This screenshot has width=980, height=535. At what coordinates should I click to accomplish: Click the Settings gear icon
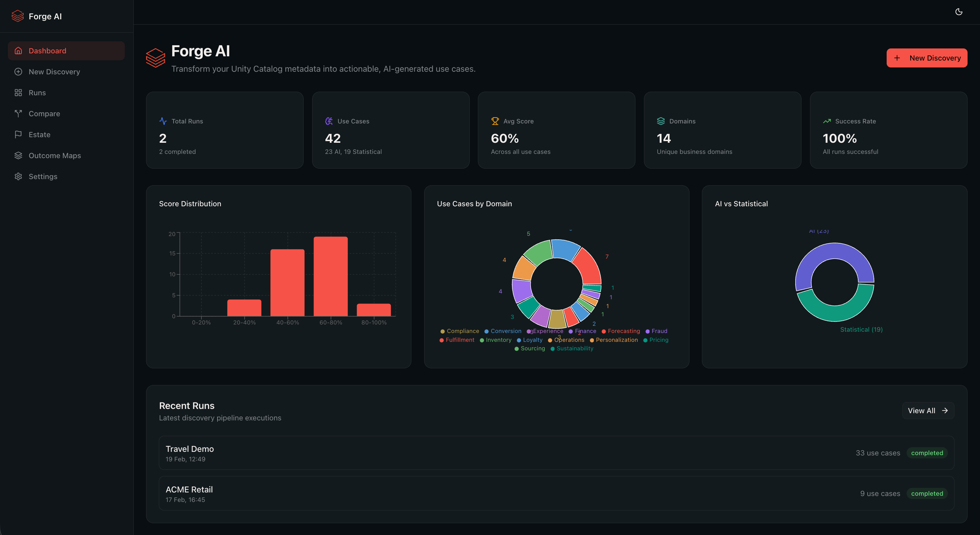click(18, 176)
